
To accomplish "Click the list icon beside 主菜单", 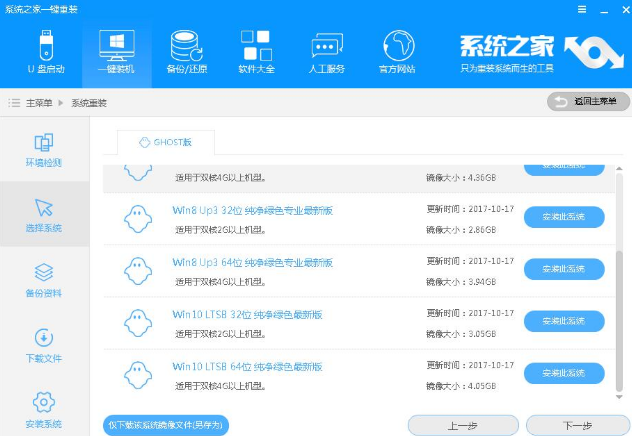I will 14,103.
